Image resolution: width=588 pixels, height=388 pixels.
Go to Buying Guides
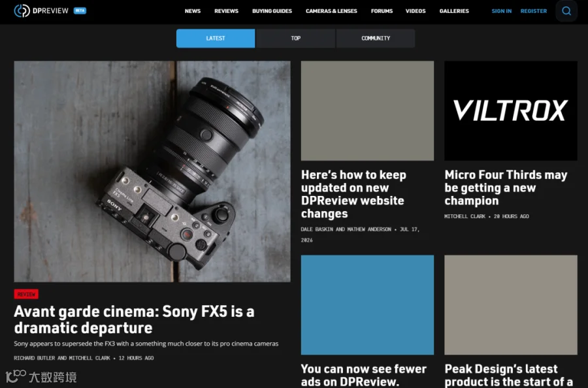[272, 11]
